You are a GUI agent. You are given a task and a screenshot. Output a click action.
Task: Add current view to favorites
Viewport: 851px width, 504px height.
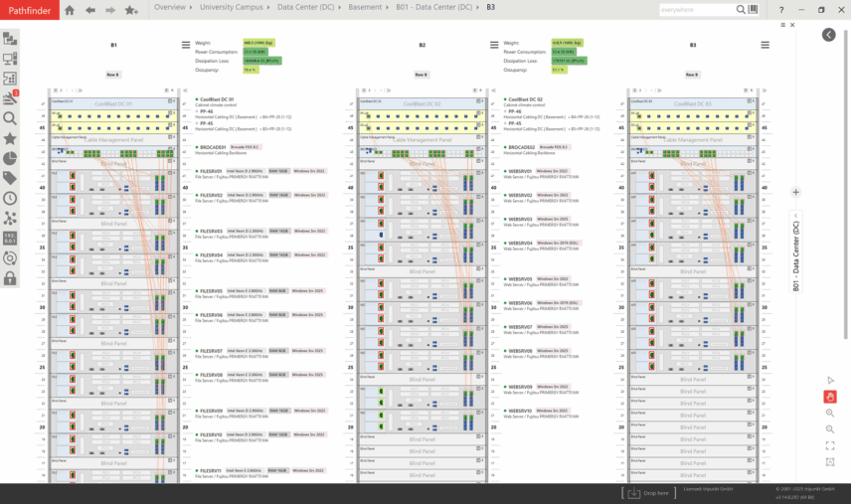coord(131,10)
